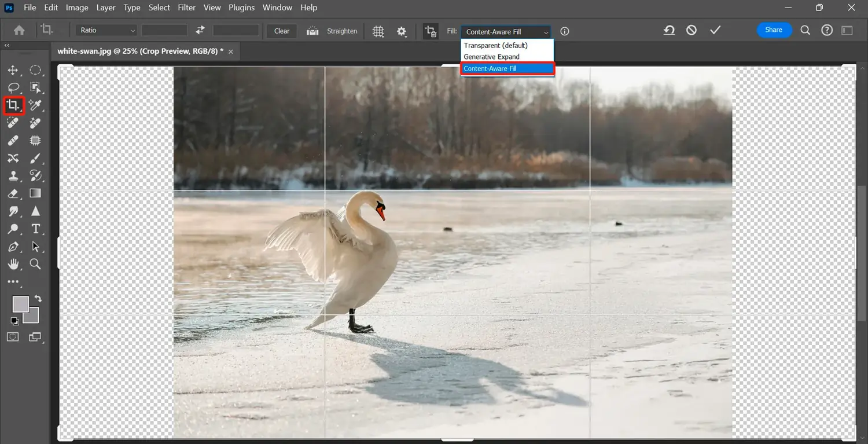Screen dimensions: 868x444
Task: Select the Spot Healing Brush tool
Action: pyautogui.click(x=13, y=123)
